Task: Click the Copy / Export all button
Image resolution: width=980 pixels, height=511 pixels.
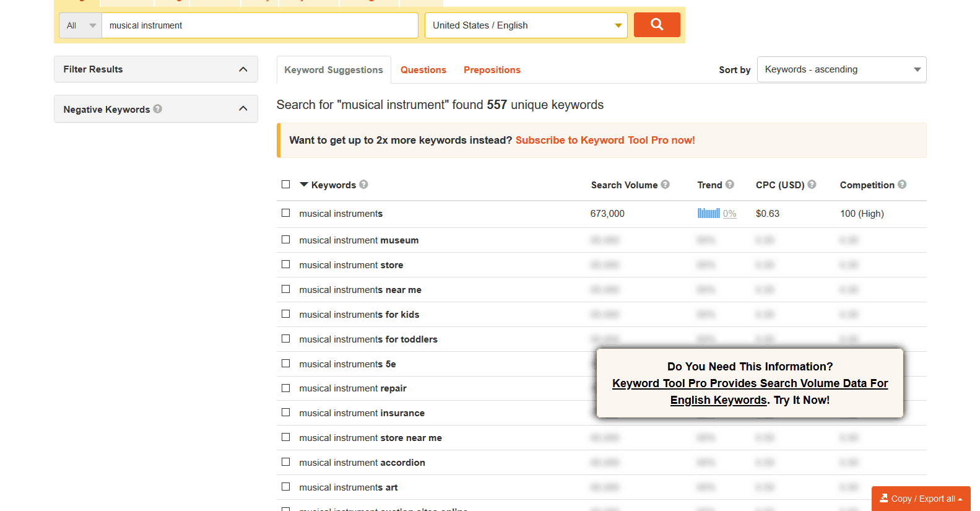Action: point(921,499)
